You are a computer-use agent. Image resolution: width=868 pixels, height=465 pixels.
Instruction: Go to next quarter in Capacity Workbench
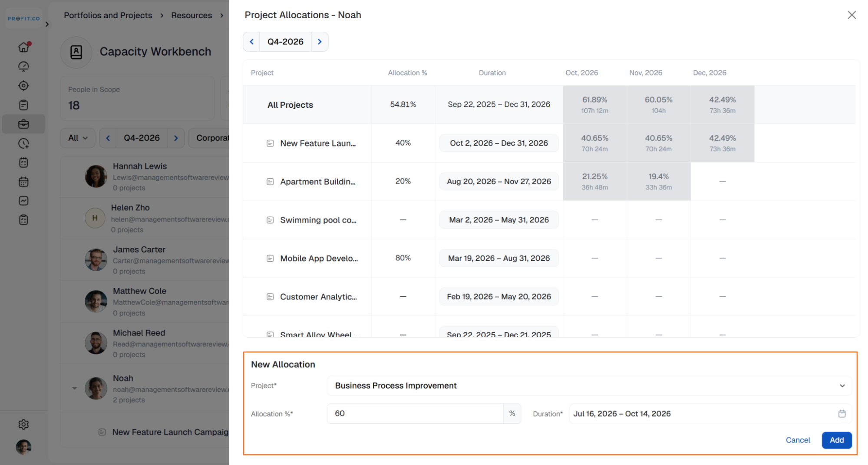(176, 138)
